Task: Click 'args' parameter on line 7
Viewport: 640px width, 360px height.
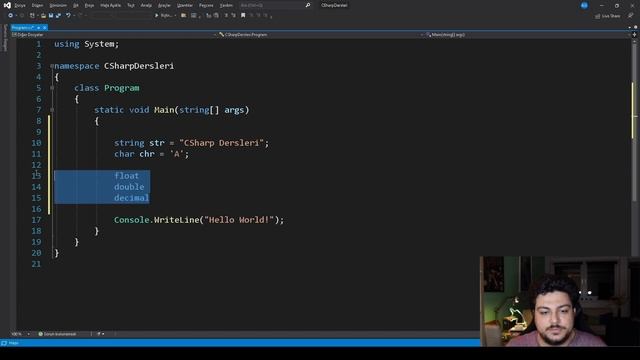Action: tap(234, 110)
